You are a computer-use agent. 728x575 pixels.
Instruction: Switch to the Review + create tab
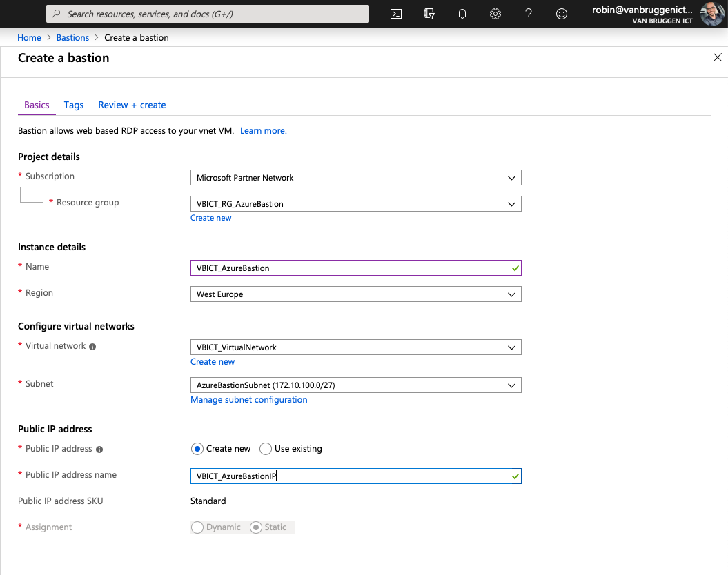click(132, 105)
